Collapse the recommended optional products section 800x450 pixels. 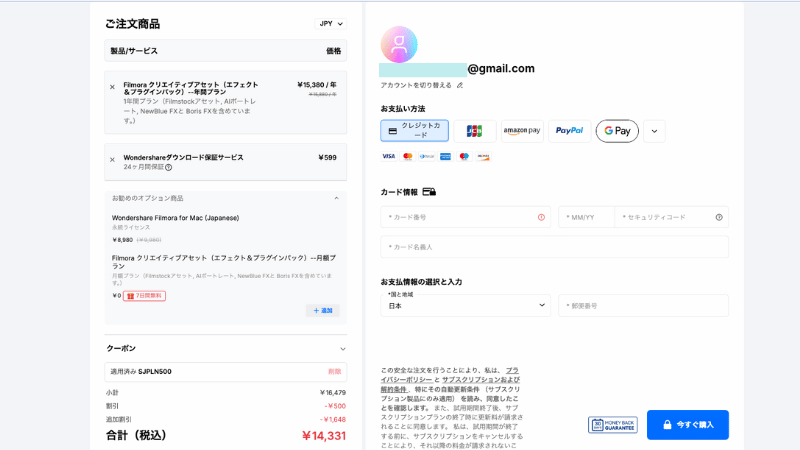(x=336, y=198)
